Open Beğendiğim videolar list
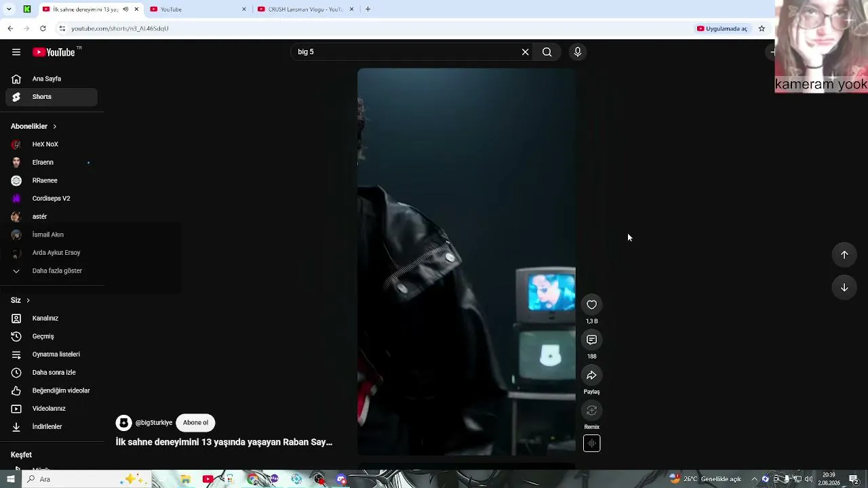The height and width of the screenshot is (488, 868). (x=52, y=390)
